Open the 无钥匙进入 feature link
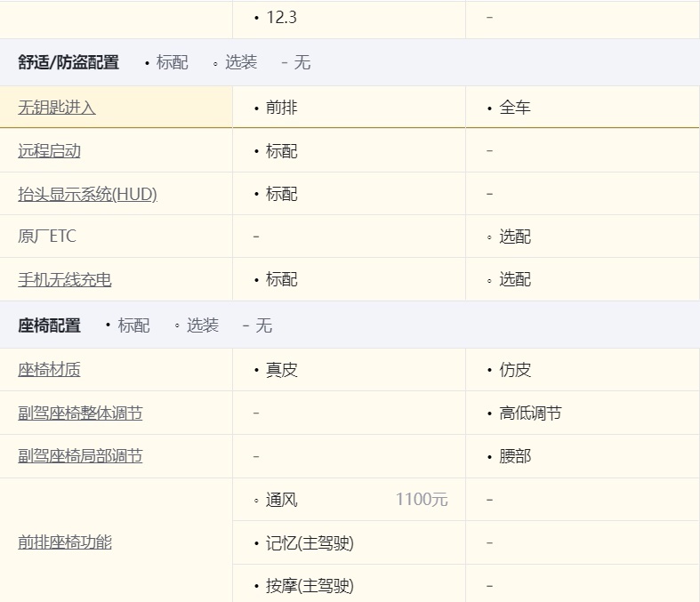The image size is (700, 602). [57, 108]
